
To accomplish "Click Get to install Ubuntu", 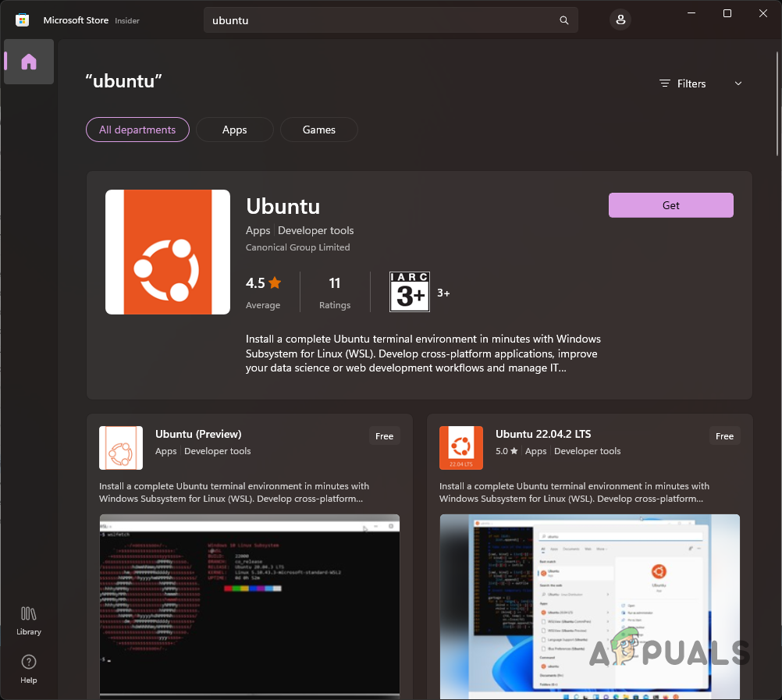I will 670,204.
